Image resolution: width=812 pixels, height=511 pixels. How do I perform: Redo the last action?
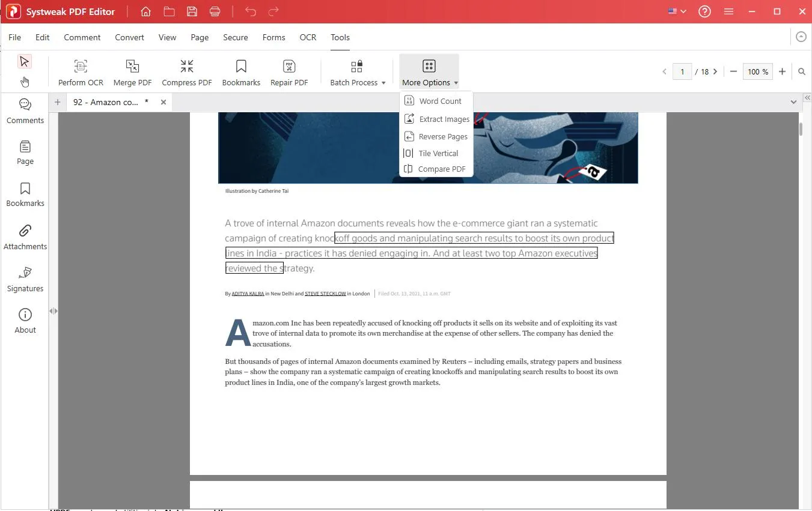pos(273,11)
